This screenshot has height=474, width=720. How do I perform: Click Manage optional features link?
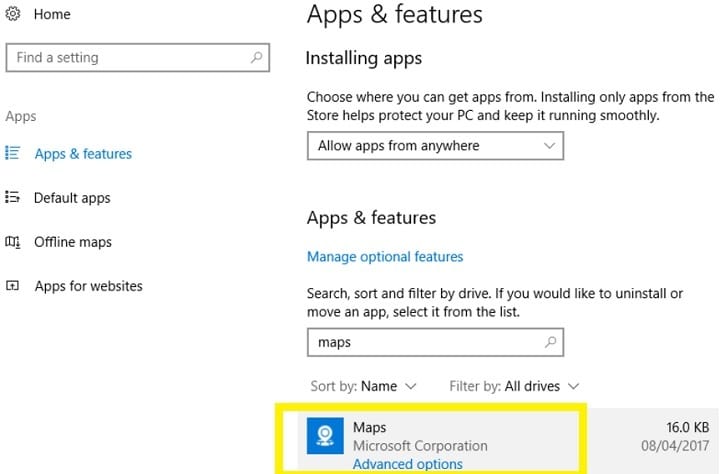click(385, 257)
